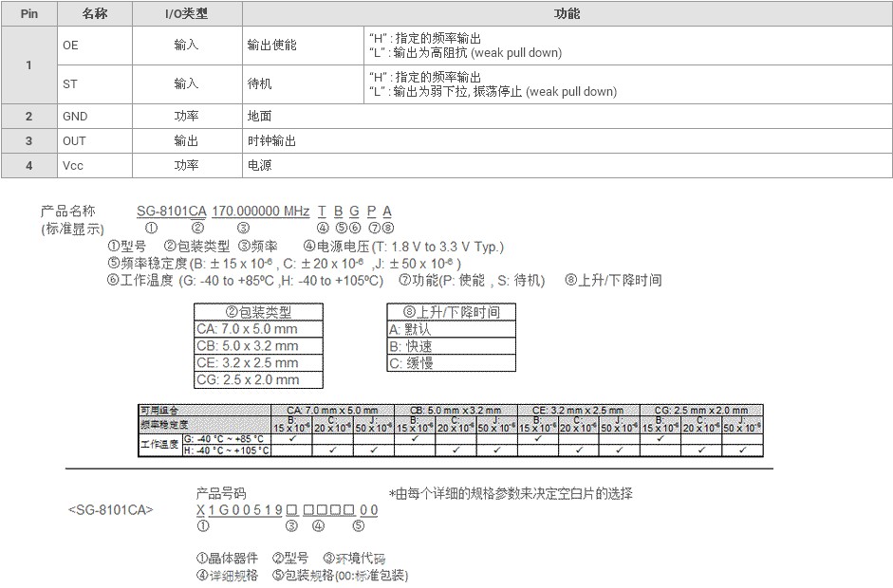Select the "CA: 7.0 x 5.0 mm" package row
The image size is (893, 588).
click(x=258, y=329)
